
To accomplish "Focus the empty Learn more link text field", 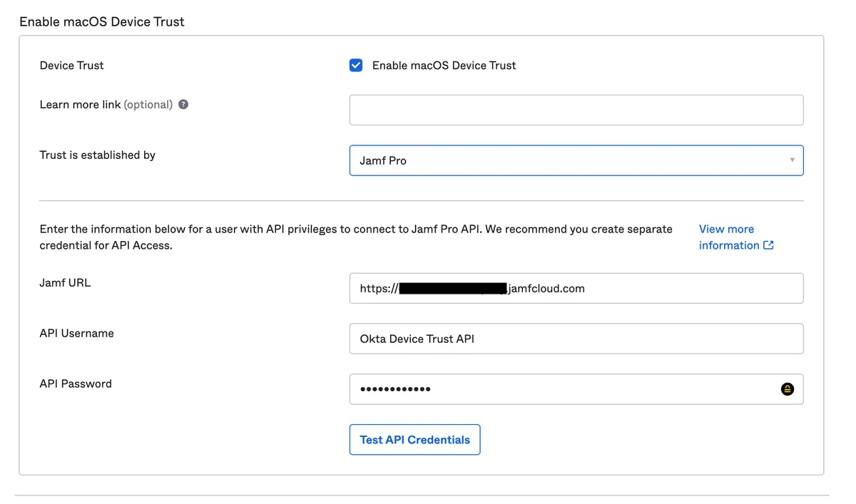I will coord(576,110).
